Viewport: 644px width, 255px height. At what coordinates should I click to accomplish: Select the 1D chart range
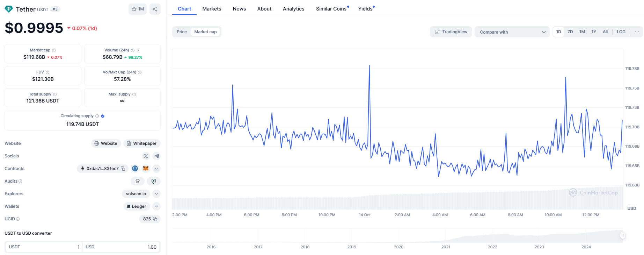[559, 32]
